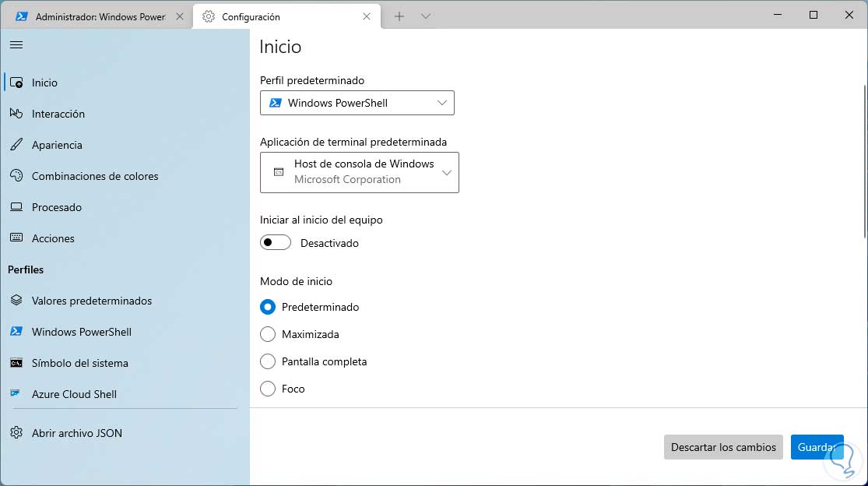Click the Interacción cursor icon
Screen dimensions: 868x486
[x=16, y=114]
